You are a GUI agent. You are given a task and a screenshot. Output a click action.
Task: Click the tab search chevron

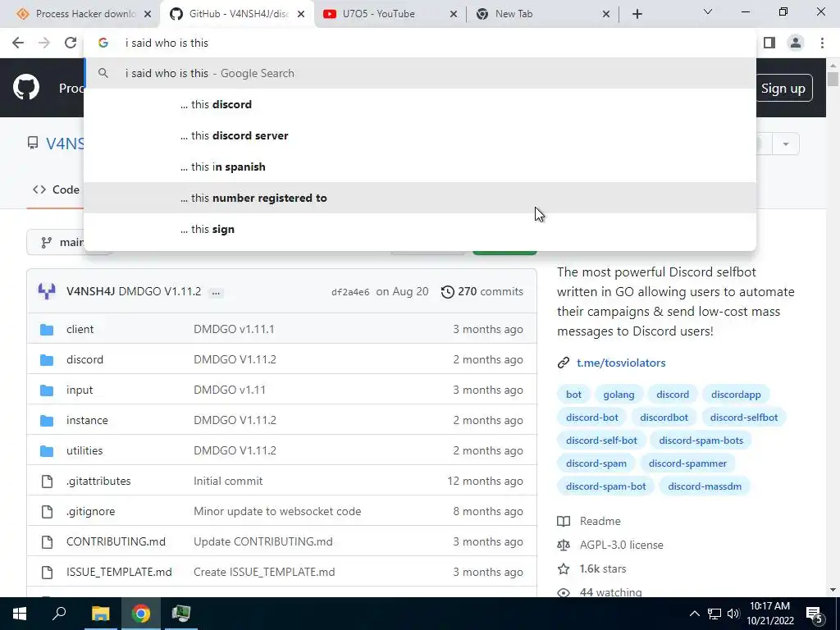click(708, 11)
